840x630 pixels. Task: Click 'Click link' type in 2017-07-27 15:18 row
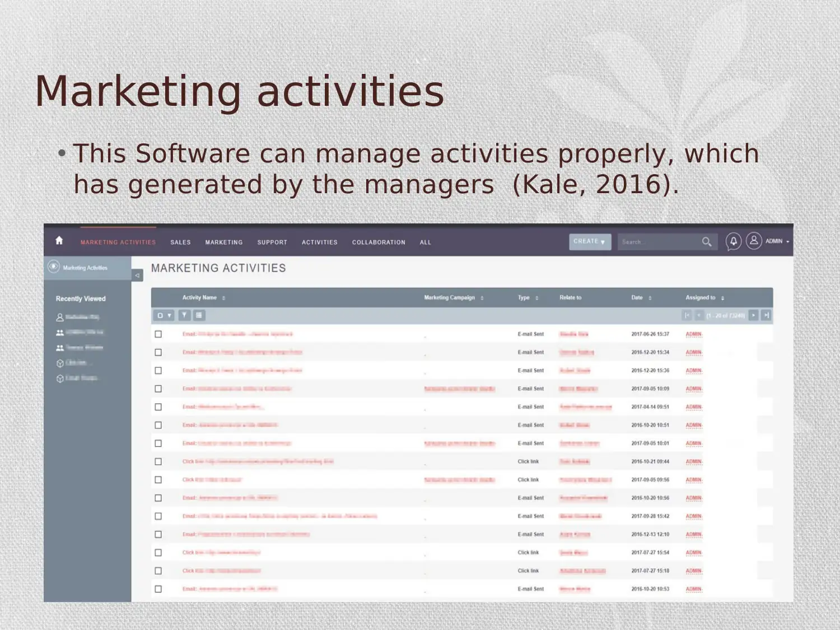tap(528, 571)
